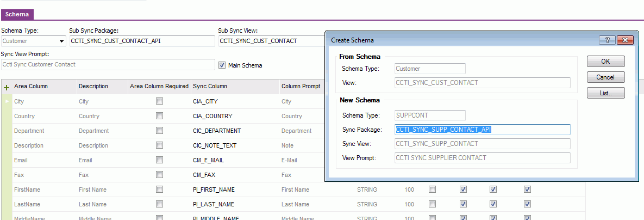Select First Name description cell
Viewport: 644px width, 220px height.
(x=102, y=190)
